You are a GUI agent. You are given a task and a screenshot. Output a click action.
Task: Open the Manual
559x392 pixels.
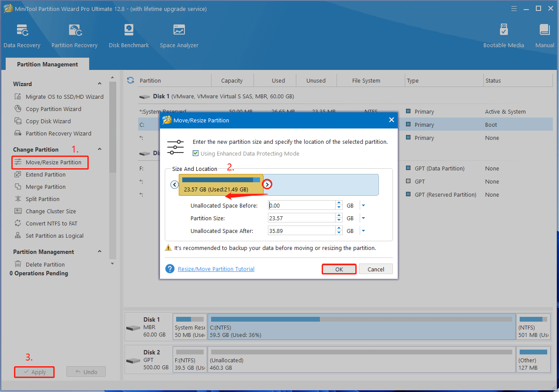[x=545, y=36]
